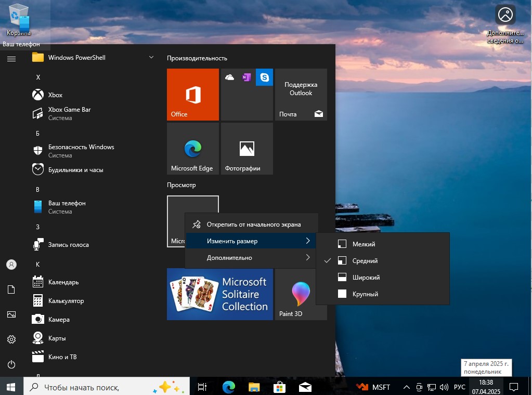Viewport: 532px width, 395px height.
Task: Launch the Paint 3D tile
Action: 301,294
